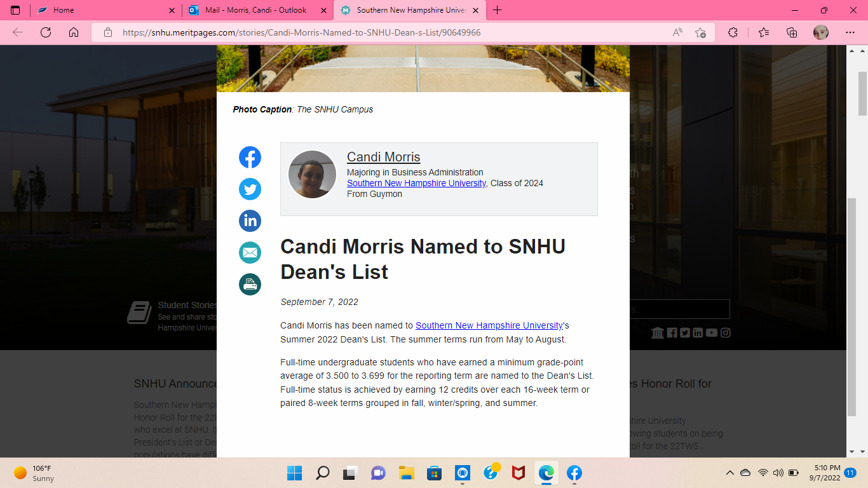
Task: Go to browser home page
Action: coord(74,32)
